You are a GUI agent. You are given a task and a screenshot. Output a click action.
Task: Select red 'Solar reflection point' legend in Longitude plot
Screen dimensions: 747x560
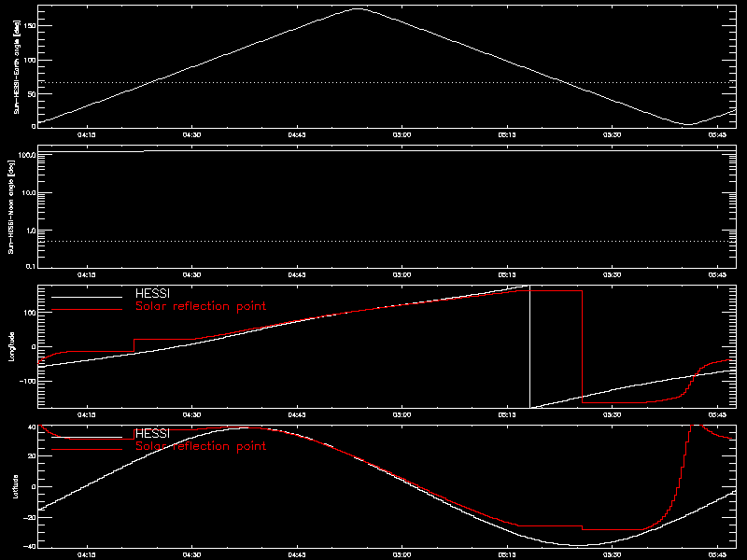[201, 306]
